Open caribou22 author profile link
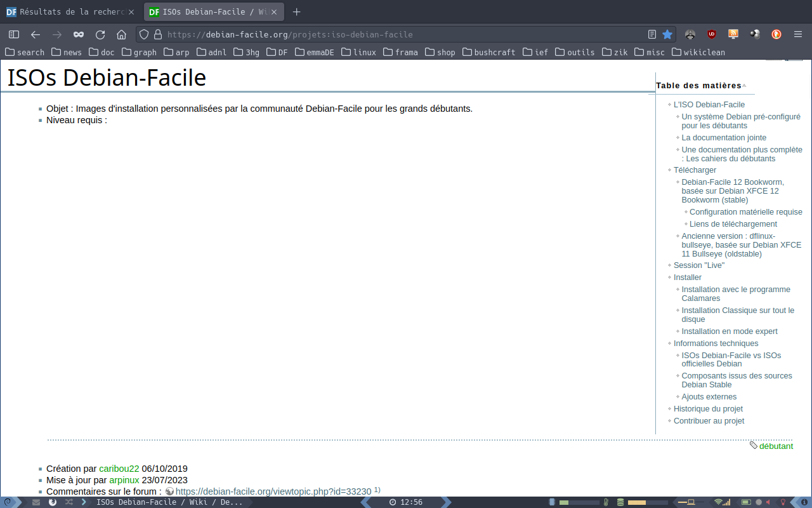This screenshot has width=812, height=508. 119,469
